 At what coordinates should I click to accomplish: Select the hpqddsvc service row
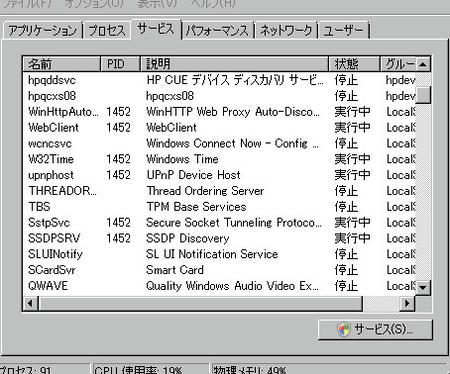[219, 80]
